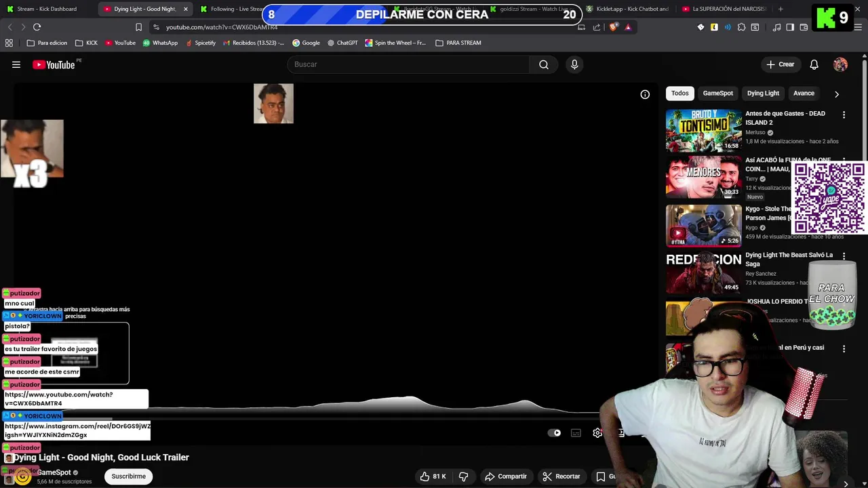Like the video (81 K)
Image resolution: width=868 pixels, height=488 pixels.
[432, 476]
